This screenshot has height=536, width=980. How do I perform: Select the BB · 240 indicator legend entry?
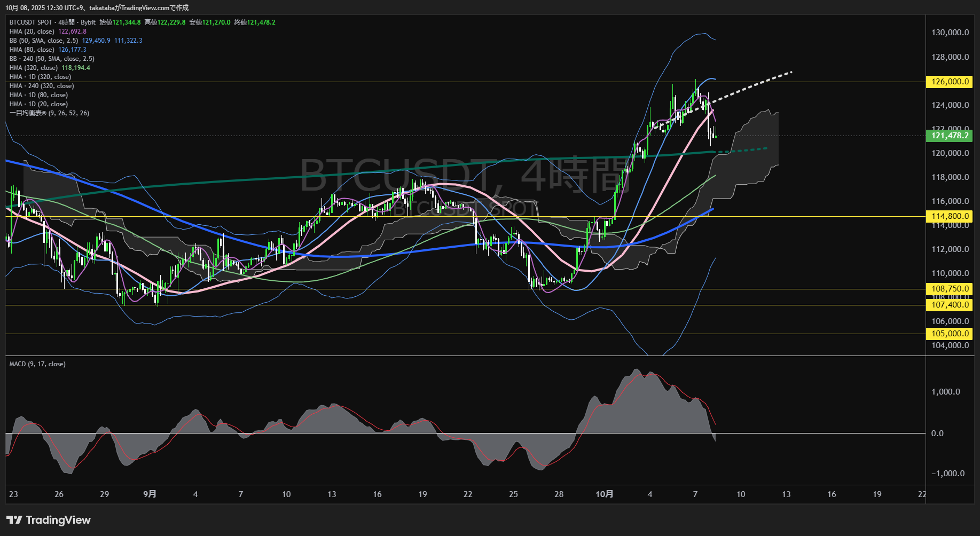coord(52,59)
